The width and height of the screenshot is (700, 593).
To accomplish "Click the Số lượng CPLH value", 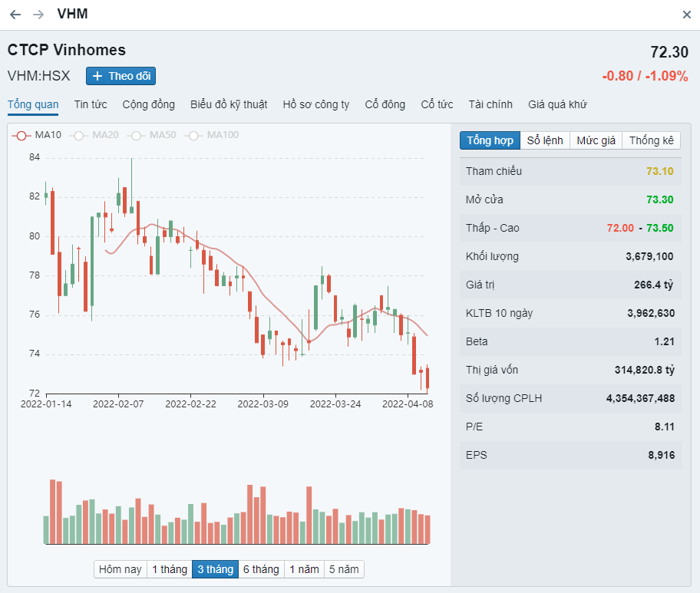I will [641, 398].
